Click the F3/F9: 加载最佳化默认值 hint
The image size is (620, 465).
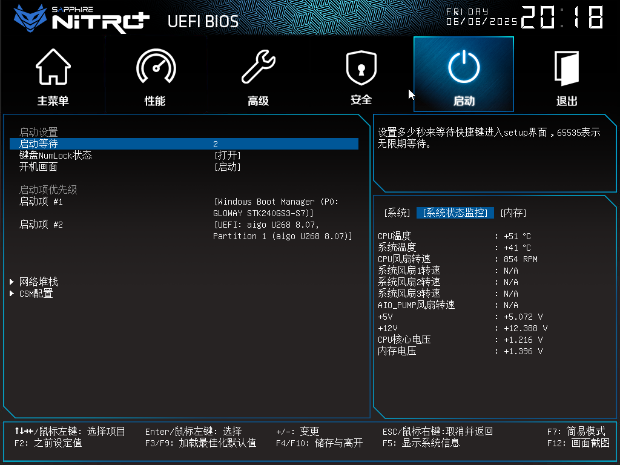click(x=200, y=443)
